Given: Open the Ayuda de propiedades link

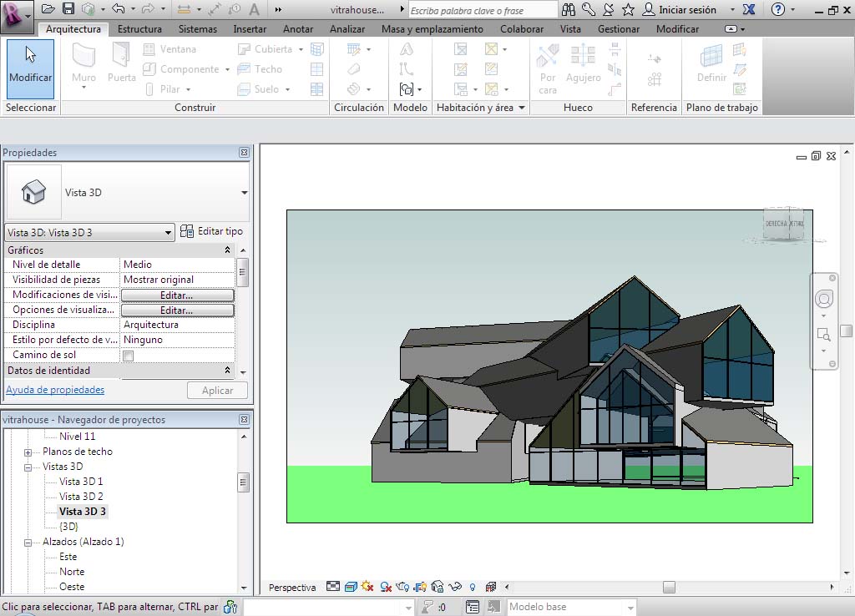Looking at the screenshot, I should click(55, 390).
